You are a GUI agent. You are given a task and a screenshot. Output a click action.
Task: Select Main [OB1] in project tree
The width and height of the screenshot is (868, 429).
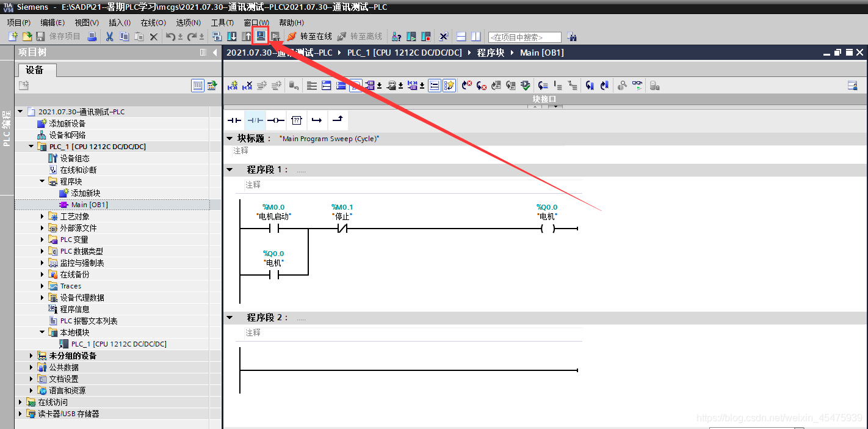[x=89, y=205]
